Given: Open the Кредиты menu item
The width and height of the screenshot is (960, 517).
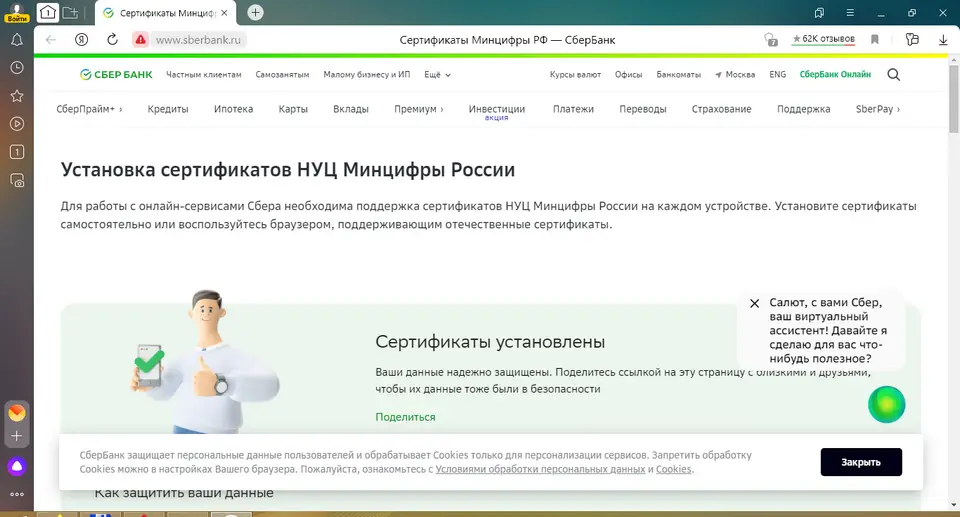Looking at the screenshot, I should coord(168,109).
